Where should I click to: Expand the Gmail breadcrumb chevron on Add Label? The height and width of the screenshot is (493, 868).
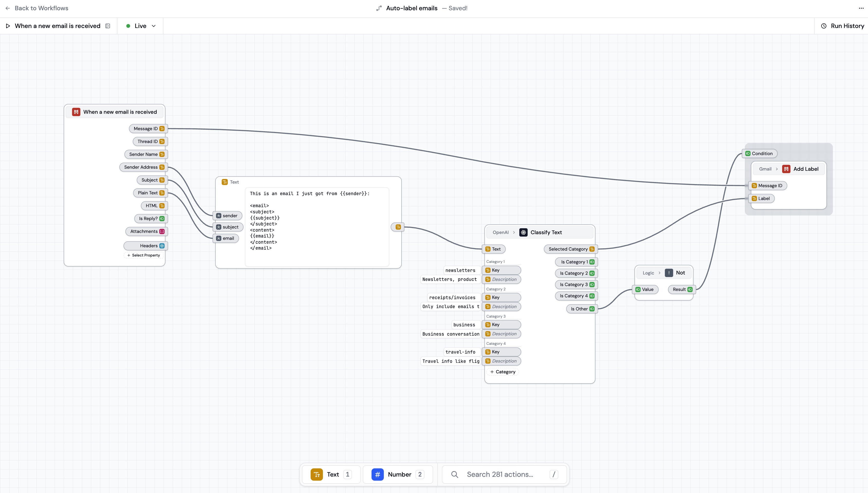[x=777, y=169]
